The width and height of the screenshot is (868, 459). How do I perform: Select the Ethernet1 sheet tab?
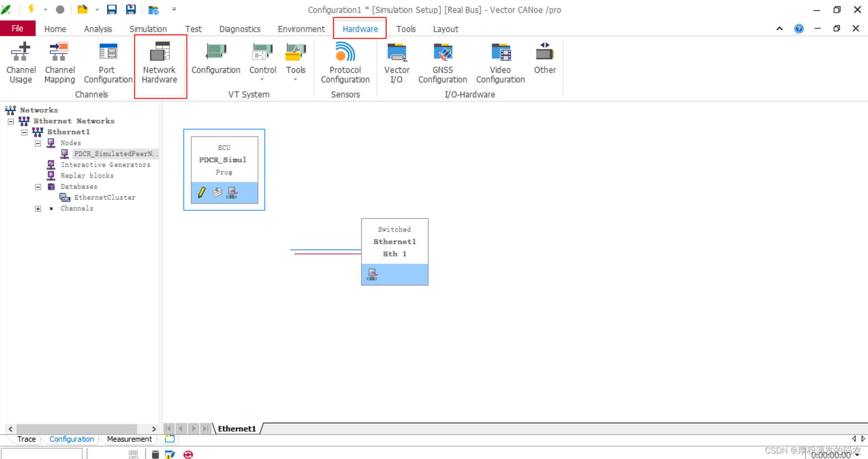(237, 429)
